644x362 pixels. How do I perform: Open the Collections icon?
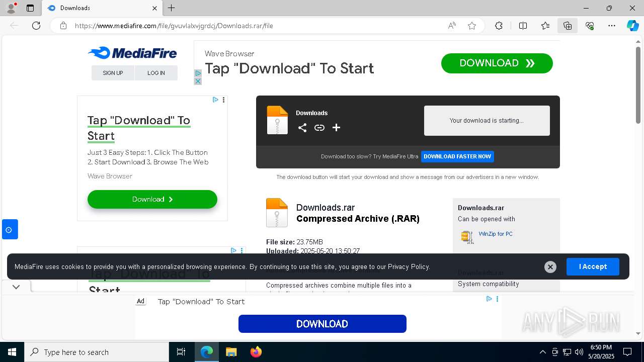pyautogui.click(x=568, y=26)
